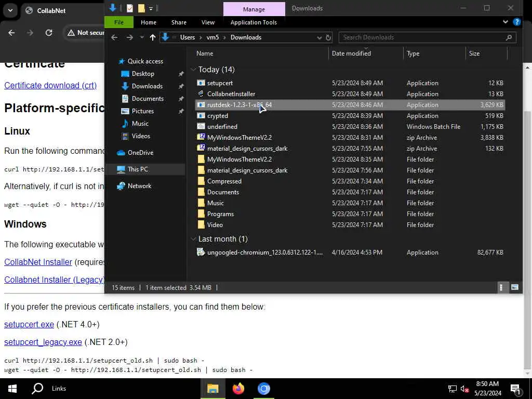Image resolution: width=532 pixels, height=399 pixels.
Task: Open the notification center icon
Action: point(515,389)
